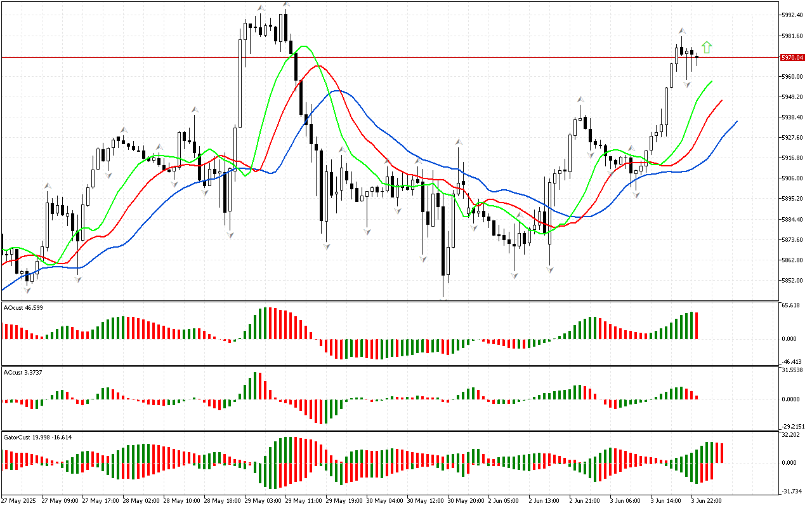Viewport: 812px width, 508px height.
Task: Click the up fractal above the 3 Jun peak
Action: point(682,30)
